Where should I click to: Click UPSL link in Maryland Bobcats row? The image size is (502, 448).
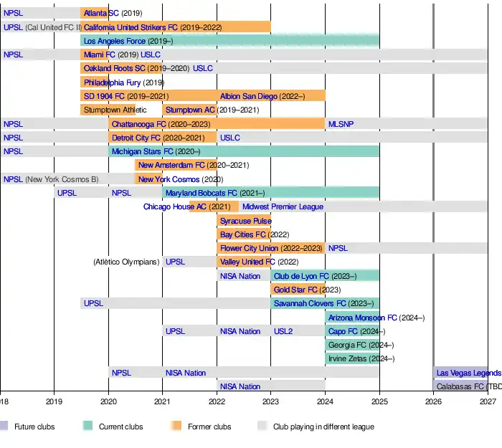click(67, 194)
